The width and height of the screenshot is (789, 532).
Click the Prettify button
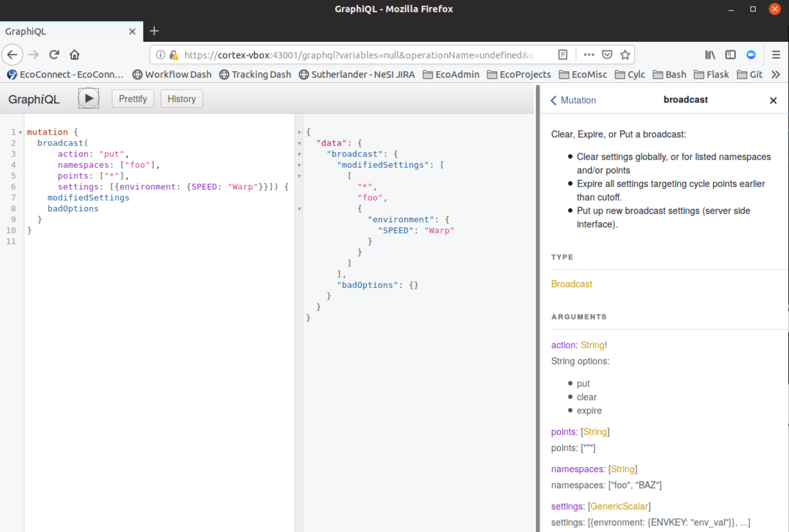(133, 99)
